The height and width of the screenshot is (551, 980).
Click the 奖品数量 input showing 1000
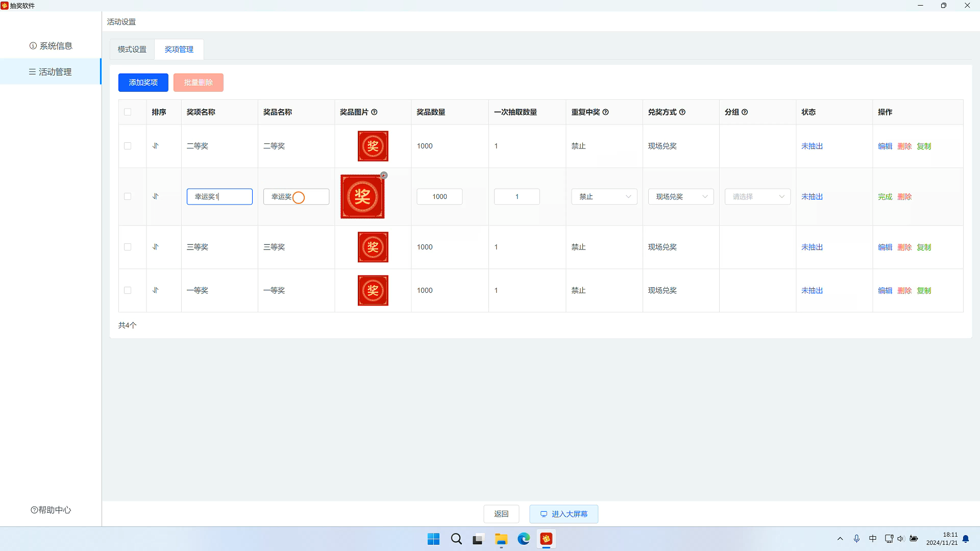[439, 197]
